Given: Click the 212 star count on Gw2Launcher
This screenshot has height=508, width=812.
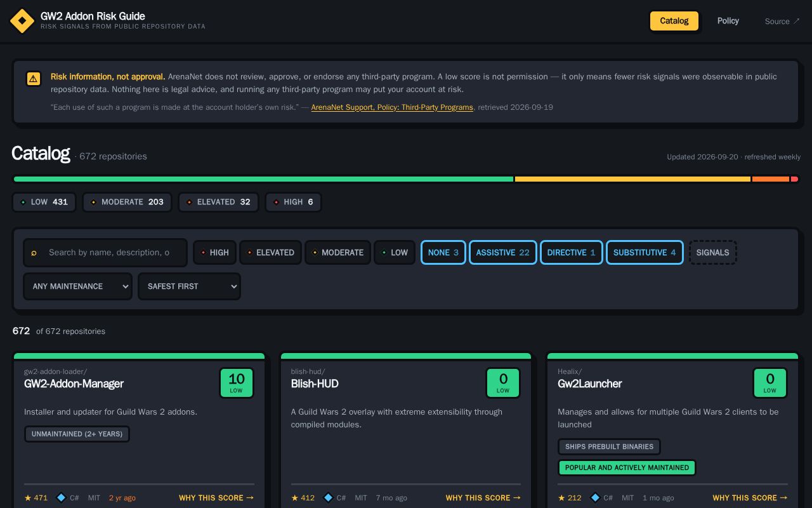Looking at the screenshot, I should point(570,498).
